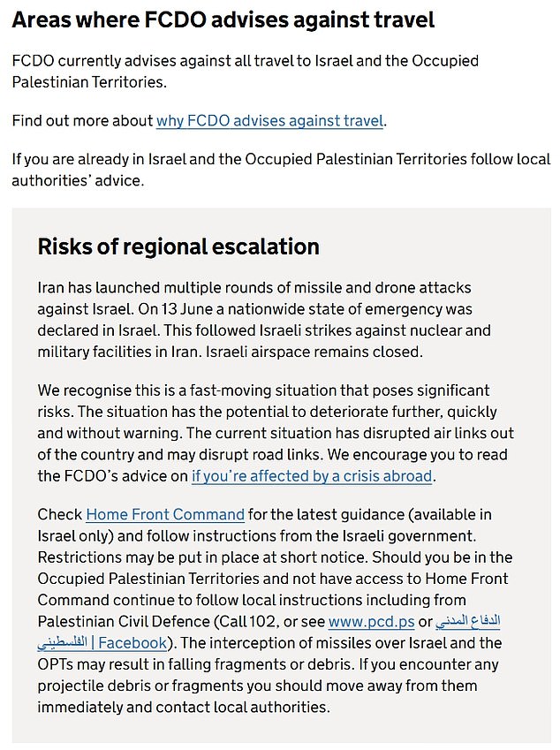Click the sentence 'Israeli airspace remains closed.'
560x750 pixels.
(314, 352)
